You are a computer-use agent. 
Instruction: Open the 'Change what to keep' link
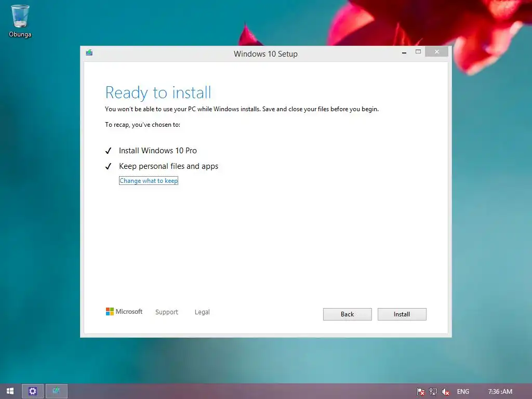point(149,181)
